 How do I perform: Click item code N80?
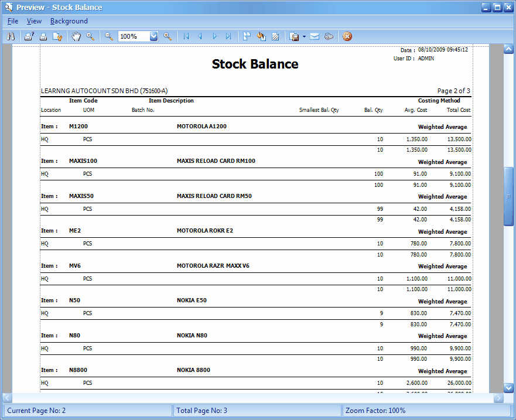[x=75, y=336]
